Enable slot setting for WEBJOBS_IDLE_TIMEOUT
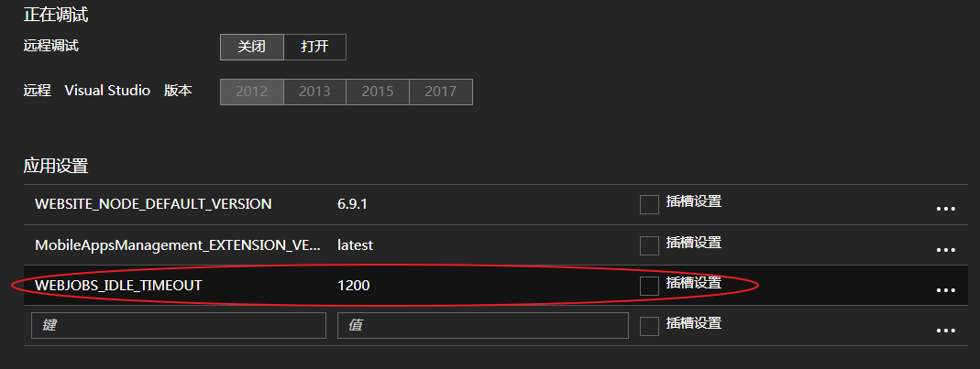This screenshot has height=369, width=980. pyautogui.click(x=649, y=286)
